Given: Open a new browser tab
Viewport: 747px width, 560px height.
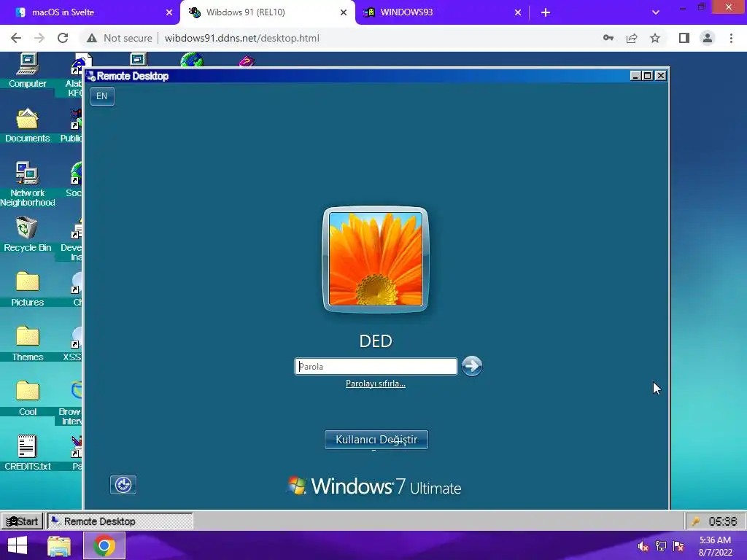Looking at the screenshot, I should pos(546,12).
